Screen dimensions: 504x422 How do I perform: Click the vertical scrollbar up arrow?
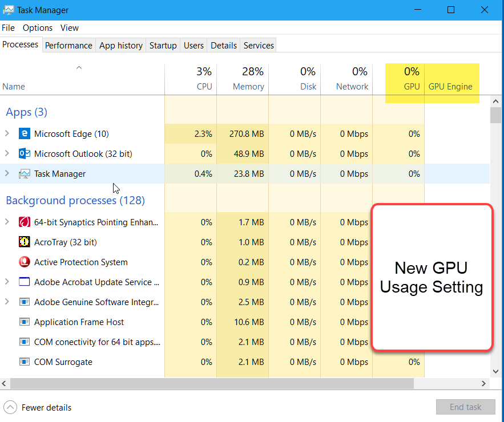coord(495,102)
